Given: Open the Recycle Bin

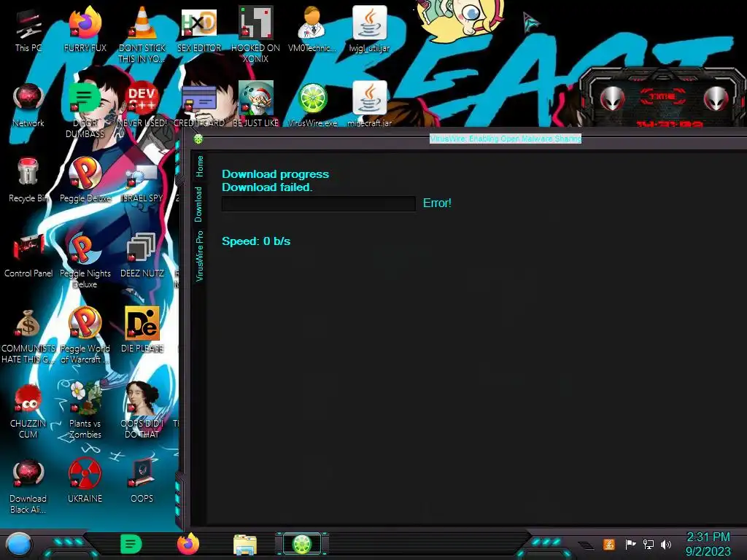Looking at the screenshot, I should pos(28,180).
